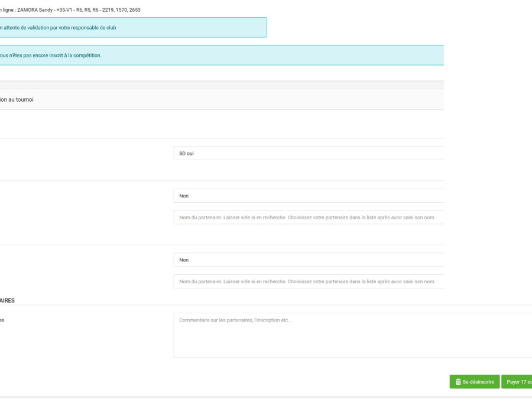Image resolution: width=532 pixels, height=399 pixels.
Task: Click the trash icon in 'Se désinscrire'
Action: point(458,382)
